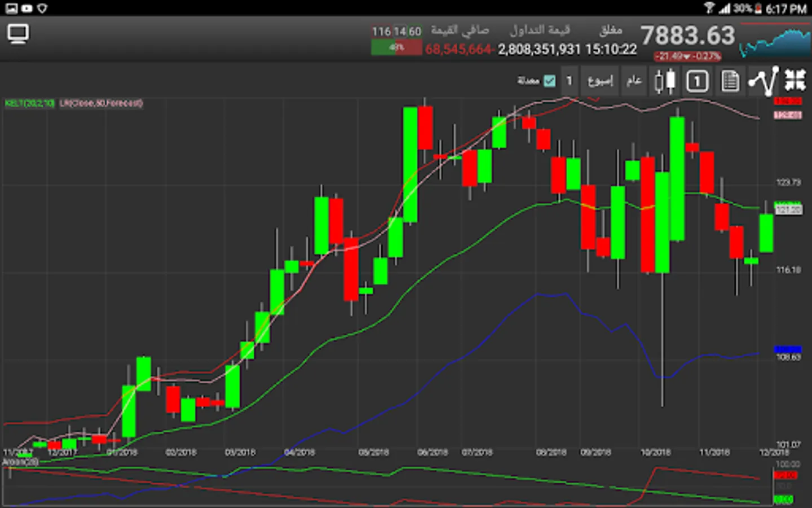Toggle the معدلة (adjusted) checkbox
Image resolution: width=812 pixels, height=508 pixels.
click(x=549, y=81)
